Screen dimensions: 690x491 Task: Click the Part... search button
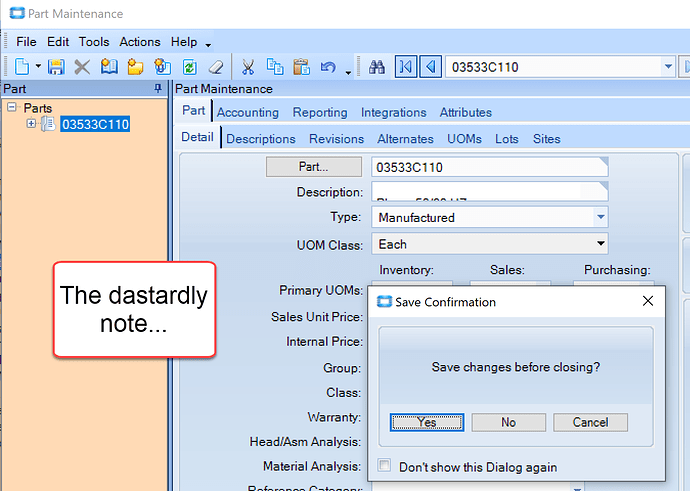(x=314, y=167)
